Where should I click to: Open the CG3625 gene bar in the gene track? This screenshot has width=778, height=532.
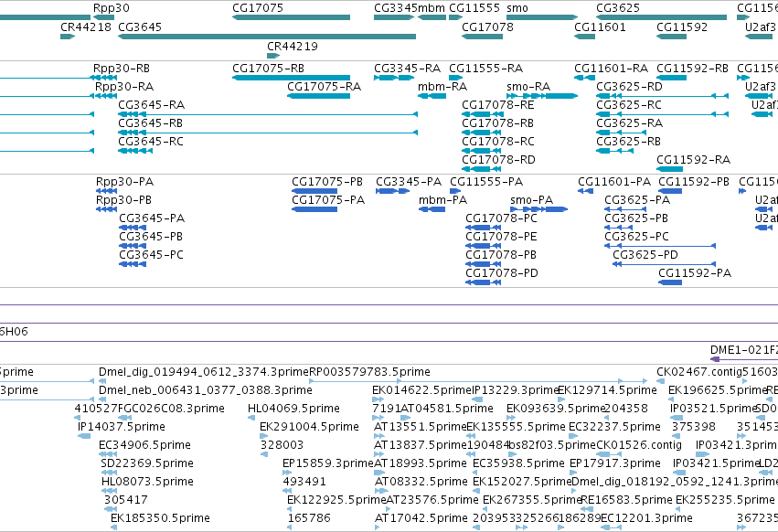[661, 17]
